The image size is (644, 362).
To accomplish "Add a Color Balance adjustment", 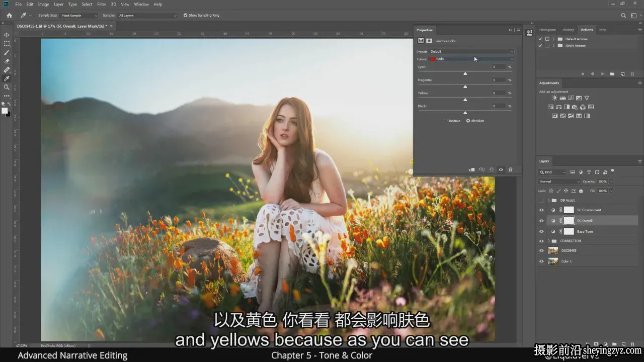I will 558,107.
